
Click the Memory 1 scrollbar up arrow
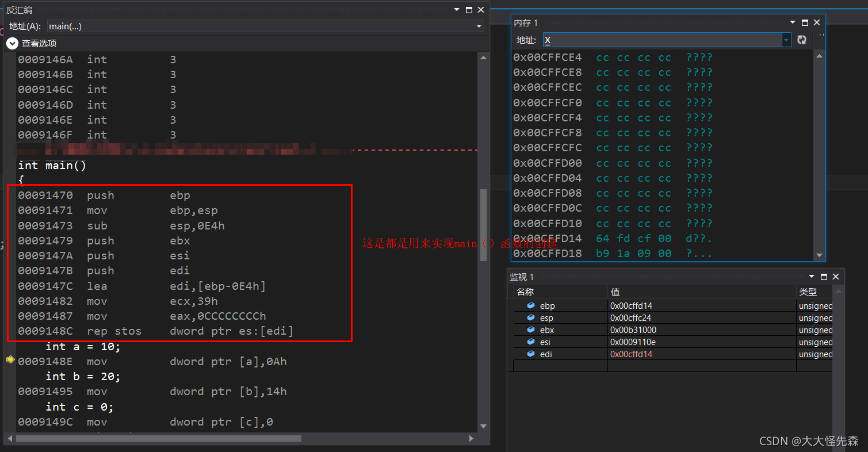820,55
